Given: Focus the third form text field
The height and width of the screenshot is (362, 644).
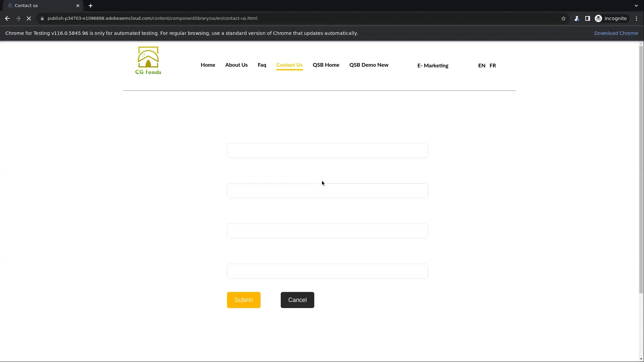Looking at the screenshot, I should pos(328,231).
